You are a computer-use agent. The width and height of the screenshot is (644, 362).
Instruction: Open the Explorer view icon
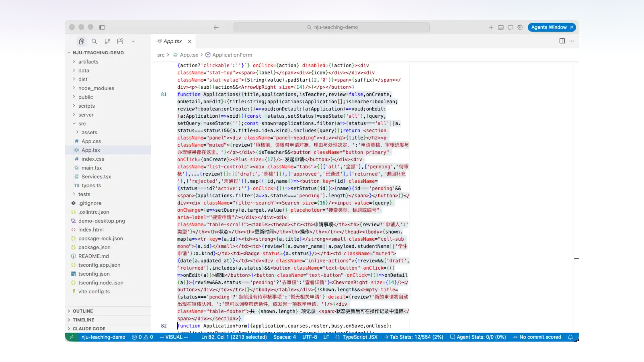pyautogui.click(x=82, y=41)
